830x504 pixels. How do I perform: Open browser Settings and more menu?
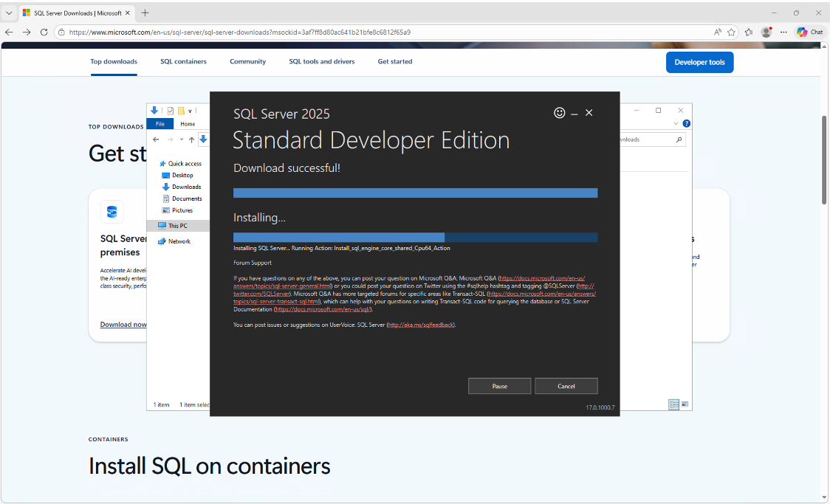[783, 32]
